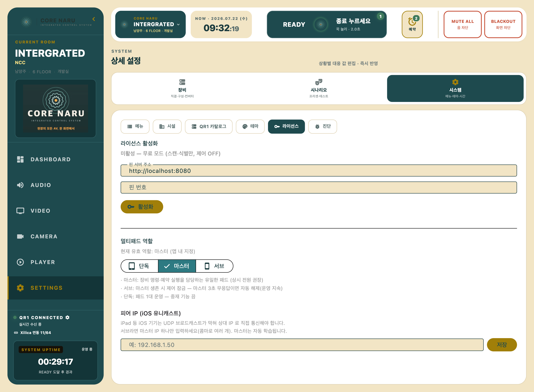The width and height of the screenshot is (534, 392).
Task: Open the 메뉴 sub-tab
Action: 135,126
